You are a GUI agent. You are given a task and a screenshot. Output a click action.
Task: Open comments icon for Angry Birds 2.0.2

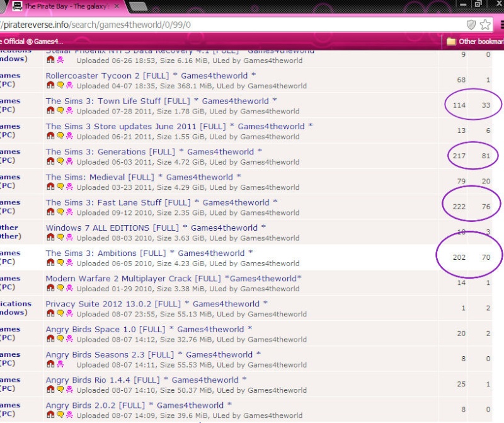click(60, 415)
